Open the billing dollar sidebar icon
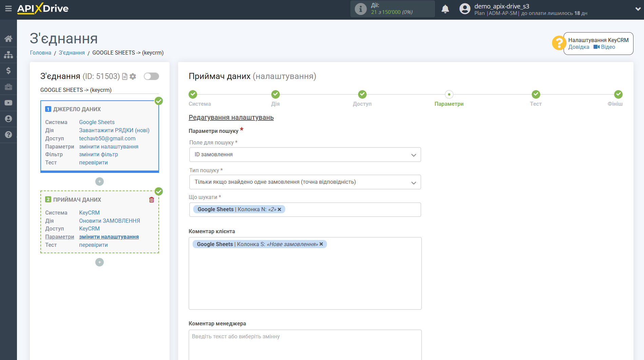The width and height of the screenshot is (644, 360). (x=8, y=71)
